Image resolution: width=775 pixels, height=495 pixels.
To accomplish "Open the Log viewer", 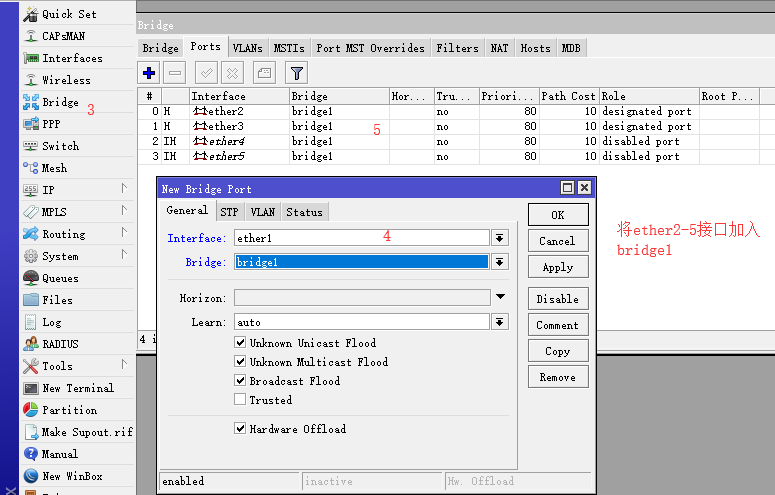I will coord(51,322).
